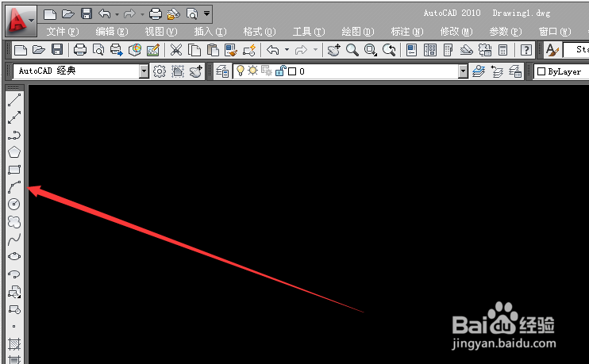Select the Polygon tool
Viewport: 589px width, 364px height.
[14, 152]
